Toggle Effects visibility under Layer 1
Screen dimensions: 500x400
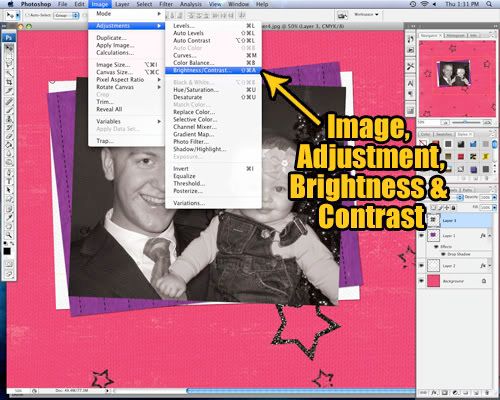[x=436, y=247]
